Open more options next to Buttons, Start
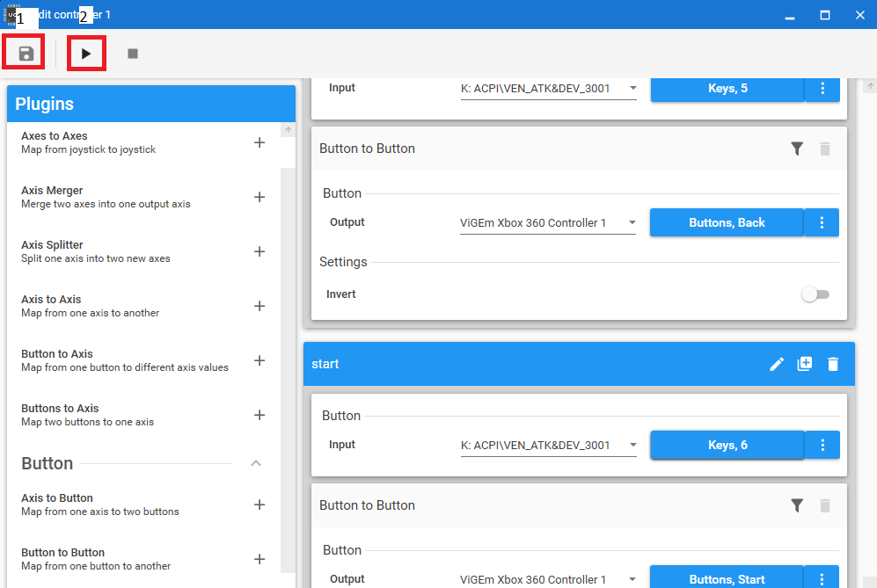Viewport: 877px width, 588px height. coord(822,578)
